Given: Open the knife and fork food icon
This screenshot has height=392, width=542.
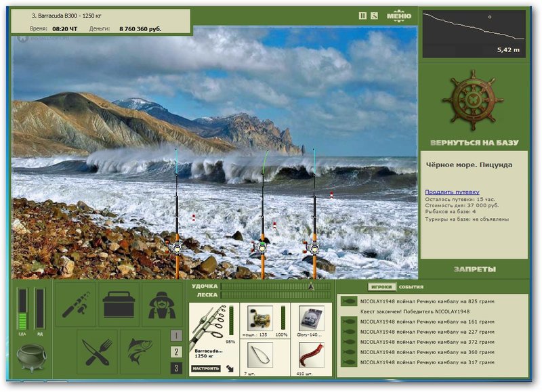Looking at the screenshot, I should click(x=98, y=352).
